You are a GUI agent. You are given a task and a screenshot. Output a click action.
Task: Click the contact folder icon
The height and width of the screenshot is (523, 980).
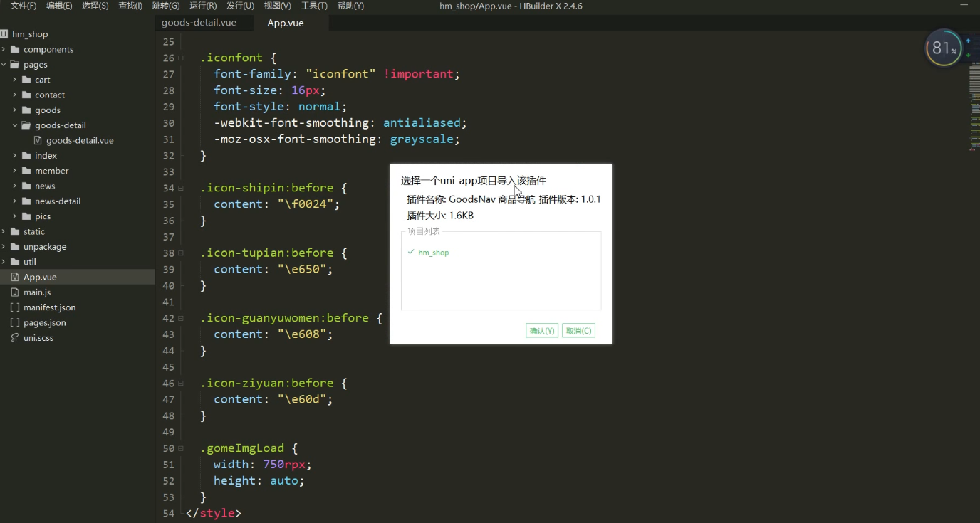click(x=26, y=95)
